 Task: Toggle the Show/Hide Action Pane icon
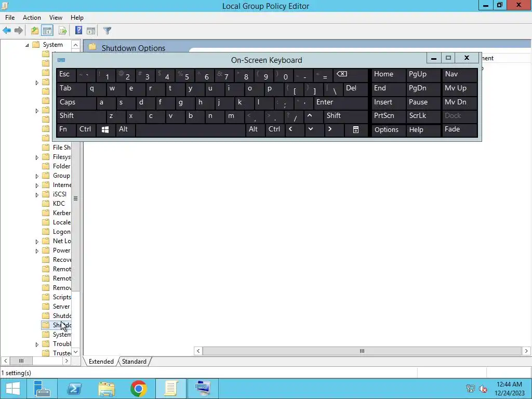click(x=91, y=31)
